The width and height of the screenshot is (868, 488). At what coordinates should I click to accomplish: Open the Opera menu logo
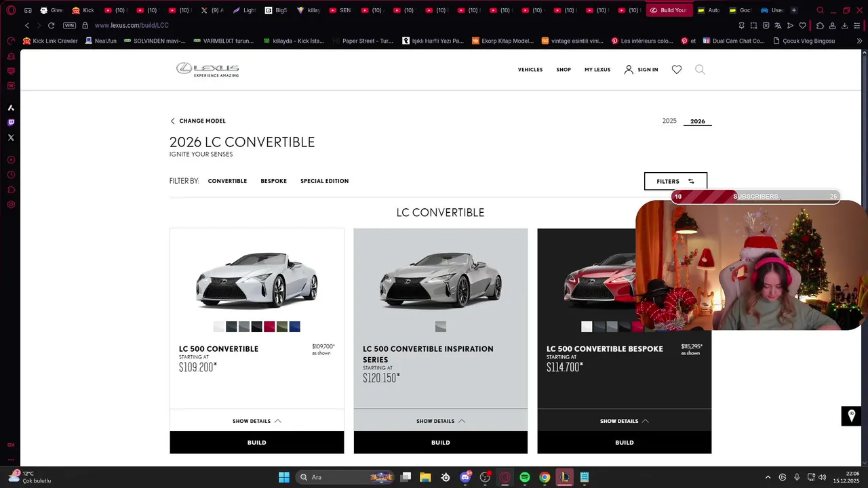coord(11,10)
